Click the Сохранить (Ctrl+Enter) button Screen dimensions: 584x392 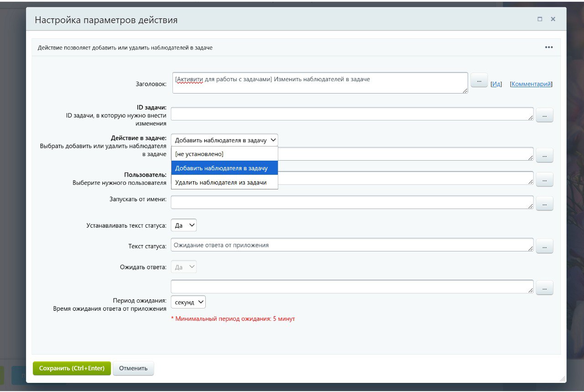(x=72, y=368)
